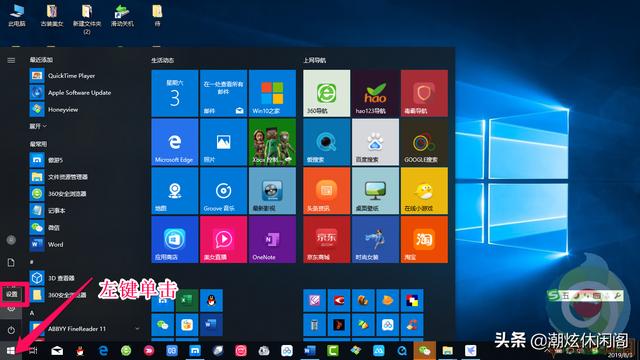The width and height of the screenshot is (640, 360).
Task: Switch to WeChat on the taskbar
Action: [x=424, y=351]
